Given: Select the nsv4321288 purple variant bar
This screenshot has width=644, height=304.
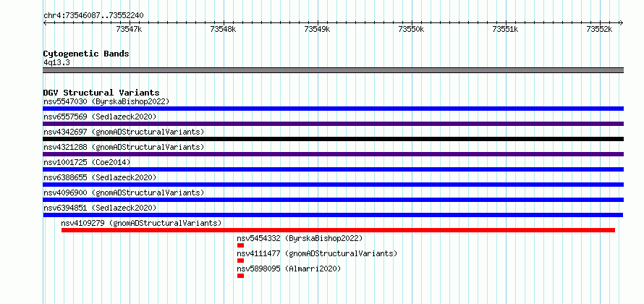Looking at the screenshot, I should pos(333,154).
